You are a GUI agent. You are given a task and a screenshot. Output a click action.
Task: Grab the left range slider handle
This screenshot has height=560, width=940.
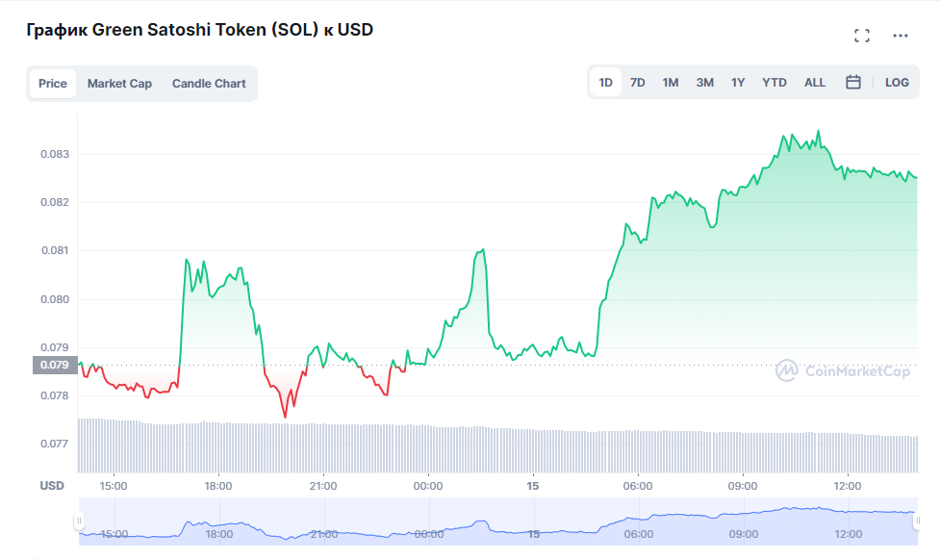pyautogui.click(x=79, y=521)
